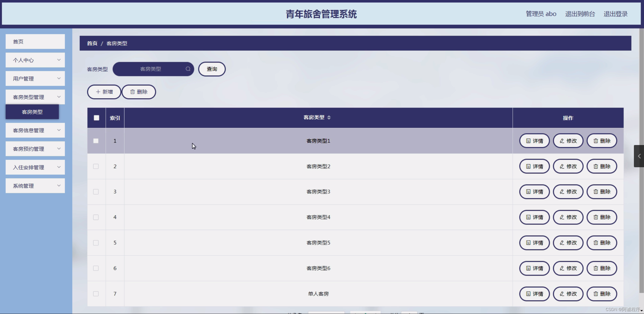Image resolution: width=644 pixels, height=314 pixels.
Task: Click the sort arrows on 客房类型 column header
Action: point(329,118)
